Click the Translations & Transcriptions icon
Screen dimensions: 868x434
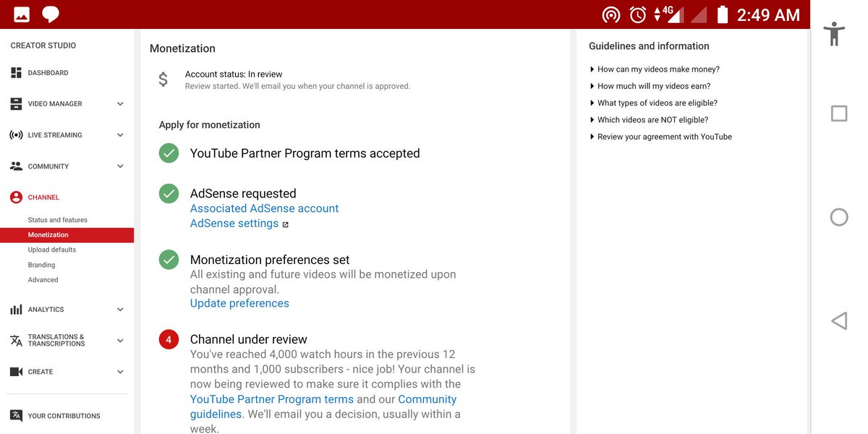(16, 341)
